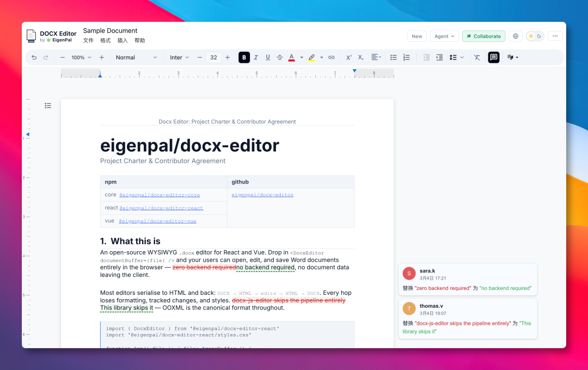Open the 帮助 menu
The height and width of the screenshot is (370, 588).
140,40
